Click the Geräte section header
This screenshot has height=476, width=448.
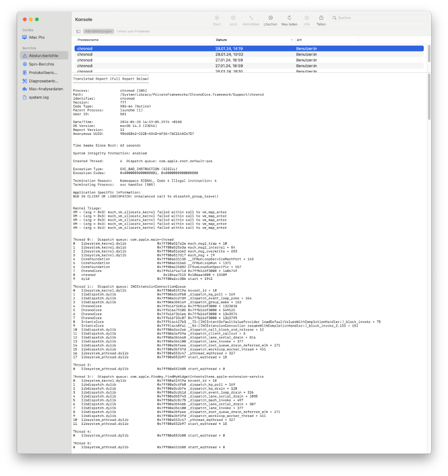28,30
